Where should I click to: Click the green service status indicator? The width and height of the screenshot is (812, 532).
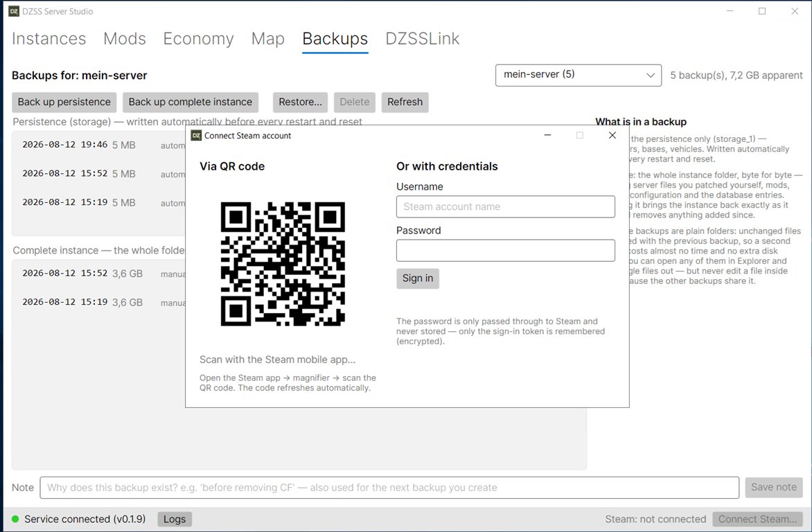pos(15,519)
